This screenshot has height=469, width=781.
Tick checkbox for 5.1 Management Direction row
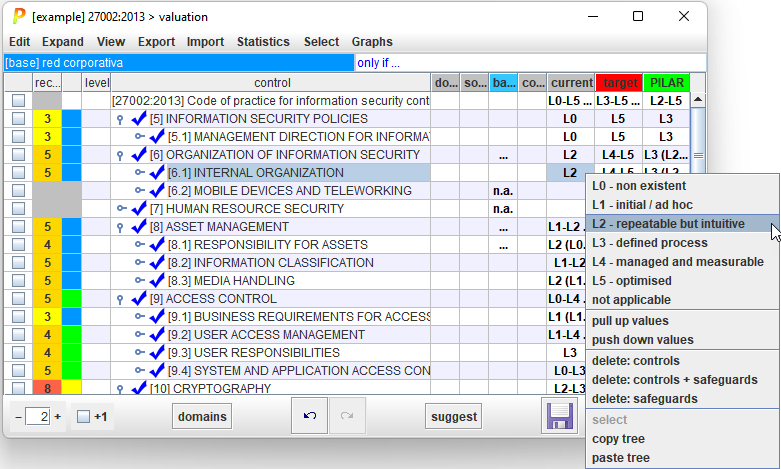[x=18, y=136]
